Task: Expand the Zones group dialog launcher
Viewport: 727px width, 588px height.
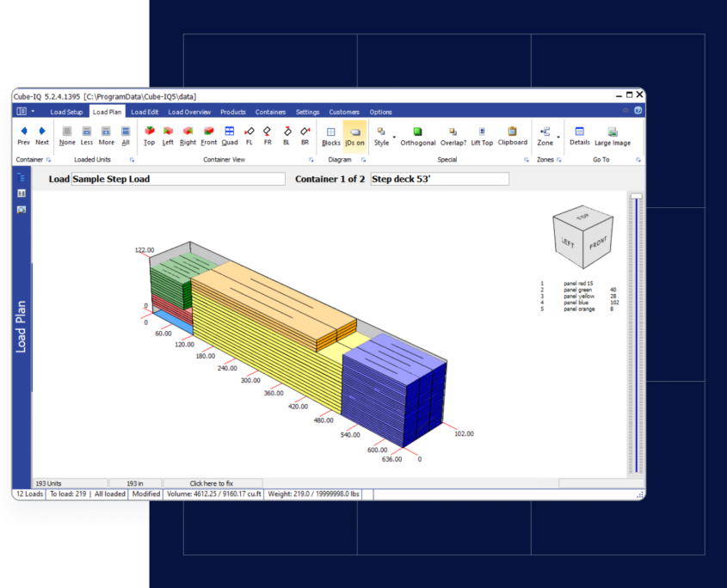Action: click(559, 160)
